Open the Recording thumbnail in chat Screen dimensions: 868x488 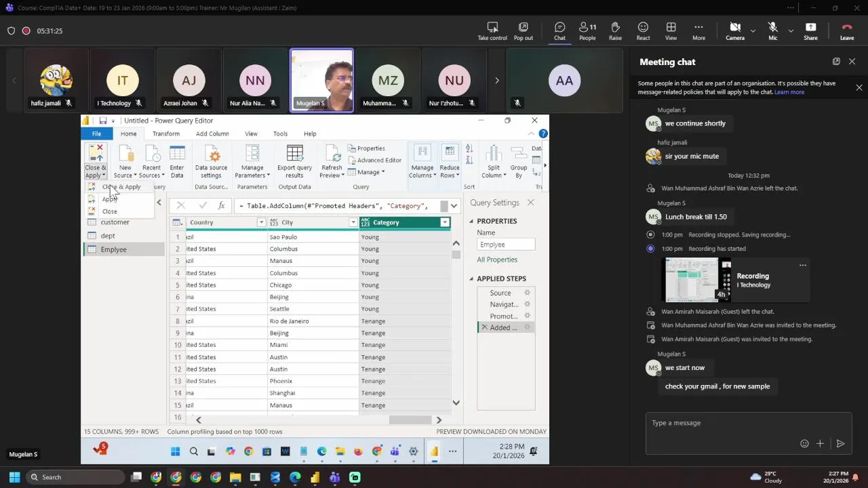click(697, 280)
